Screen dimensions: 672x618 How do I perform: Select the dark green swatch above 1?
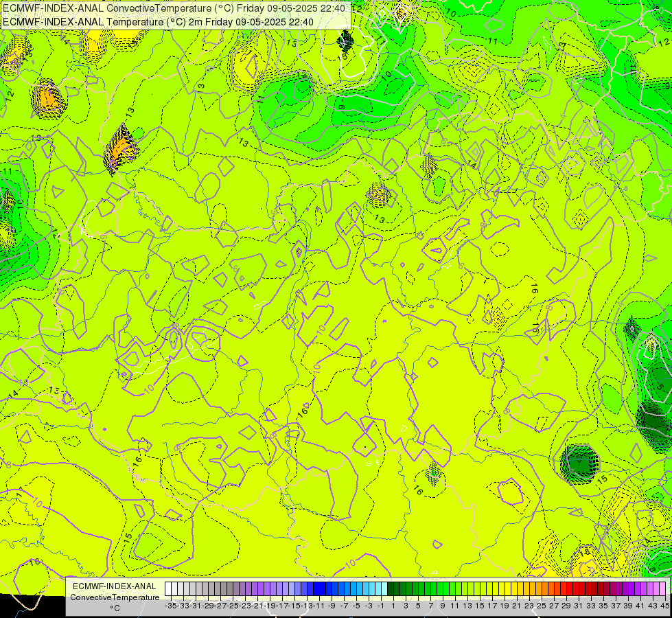[391, 588]
